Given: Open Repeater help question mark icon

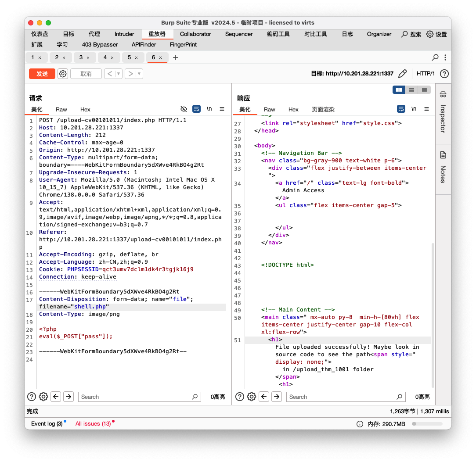Looking at the screenshot, I should (444, 74).
